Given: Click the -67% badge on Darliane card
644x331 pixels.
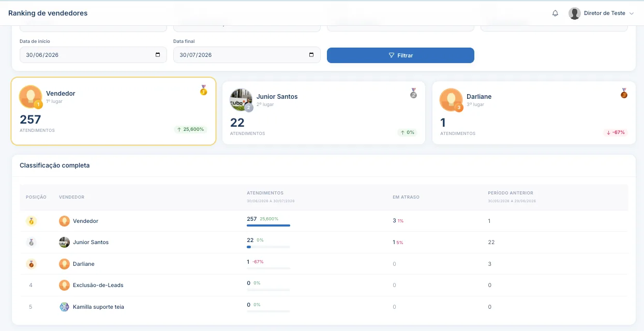Looking at the screenshot, I should click(x=616, y=132).
